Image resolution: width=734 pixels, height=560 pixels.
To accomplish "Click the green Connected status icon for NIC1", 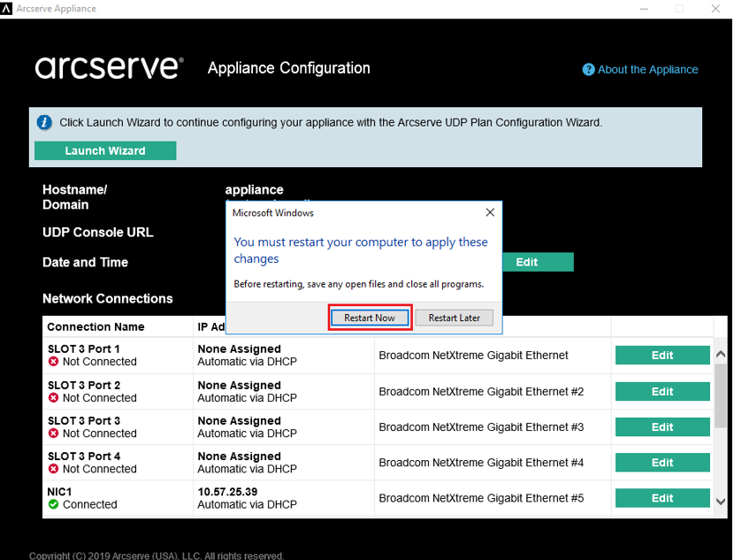I will point(53,504).
